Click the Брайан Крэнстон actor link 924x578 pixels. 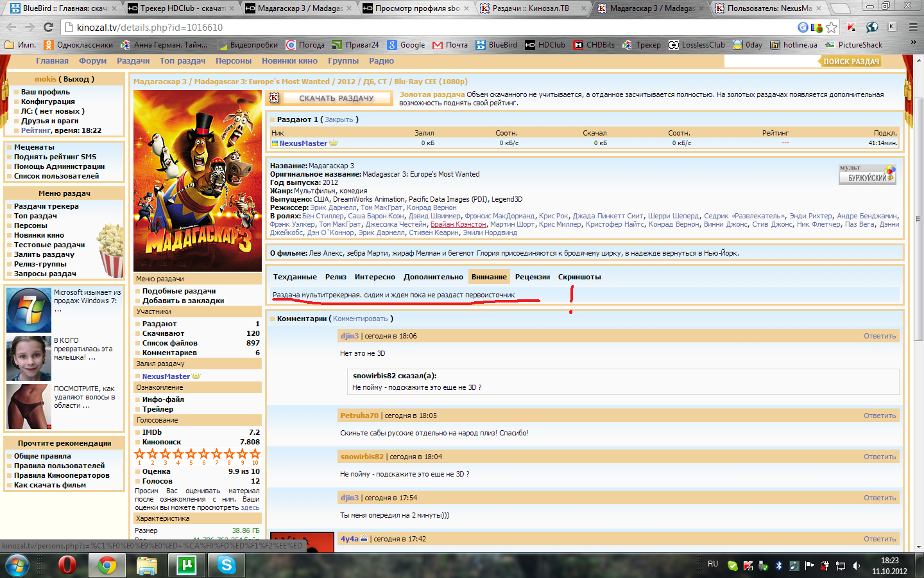click(x=458, y=225)
